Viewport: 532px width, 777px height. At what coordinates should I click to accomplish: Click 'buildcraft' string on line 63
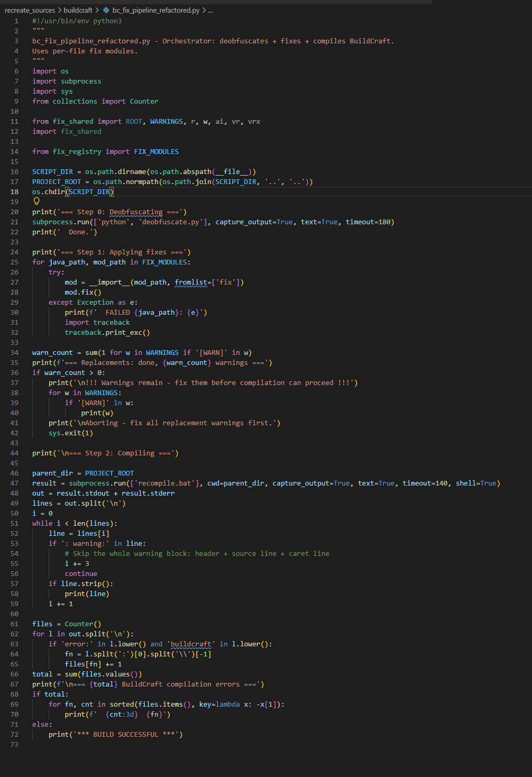[191, 644]
